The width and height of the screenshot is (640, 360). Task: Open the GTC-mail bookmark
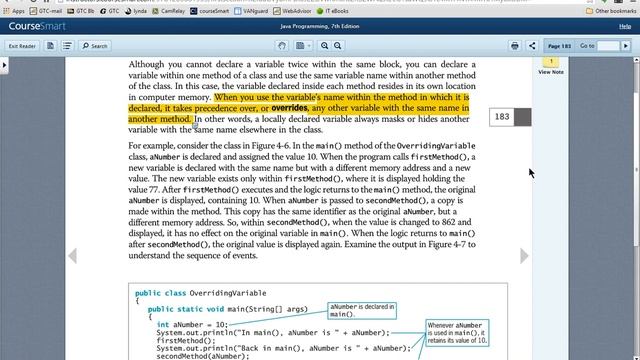click(x=46, y=11)
